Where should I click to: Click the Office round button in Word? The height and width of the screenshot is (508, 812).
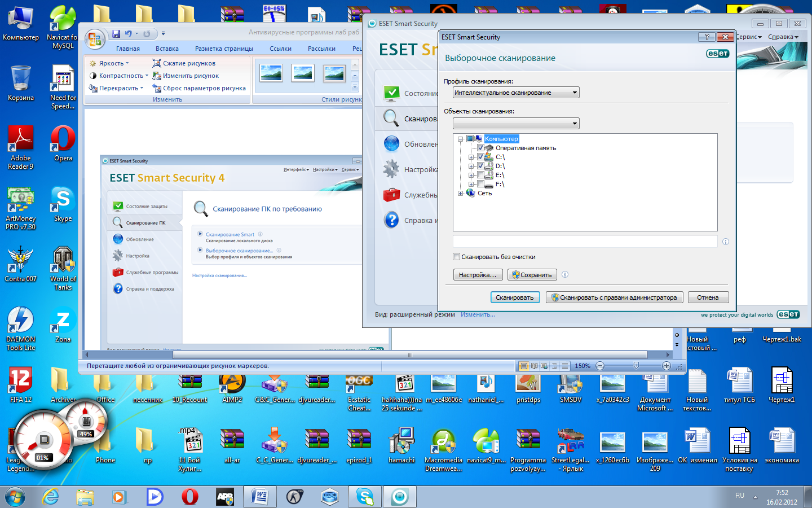95,40
